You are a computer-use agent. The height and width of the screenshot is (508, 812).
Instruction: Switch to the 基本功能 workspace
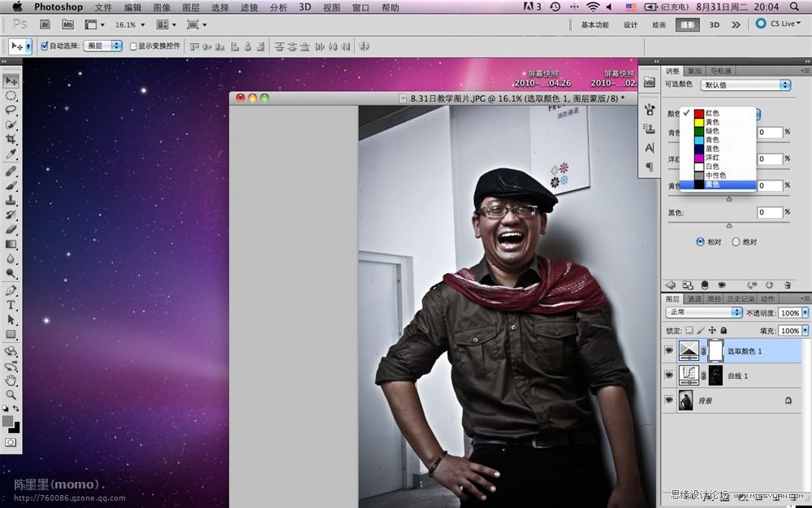[594, 24]
